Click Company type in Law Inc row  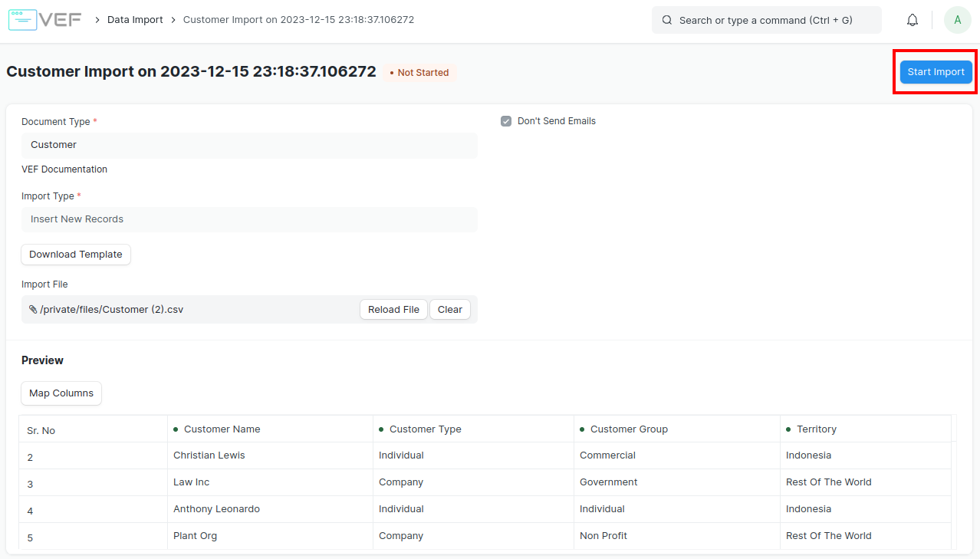[x=473, y=482]
